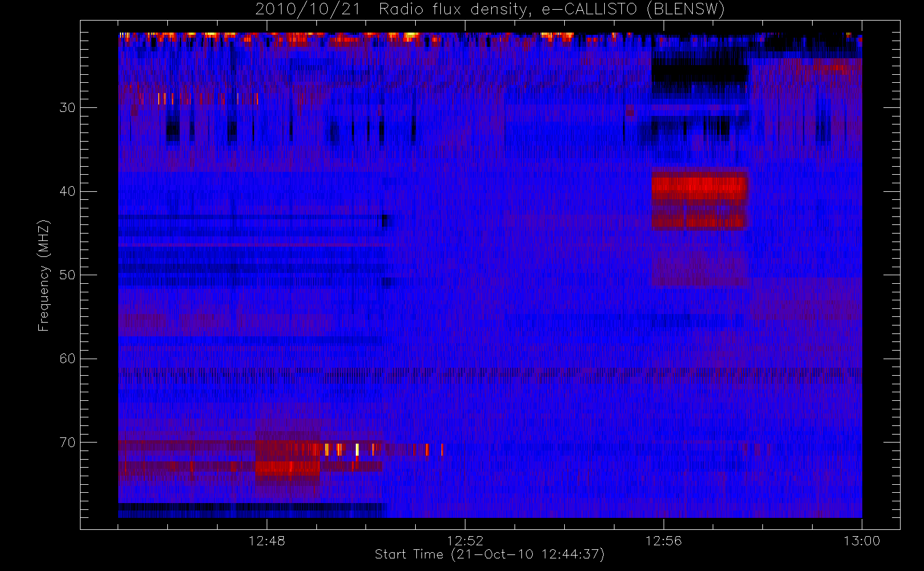924x571 pixels.
Task: Click the 'Frequency (MHz)' axis label
Action: (44, 275)
